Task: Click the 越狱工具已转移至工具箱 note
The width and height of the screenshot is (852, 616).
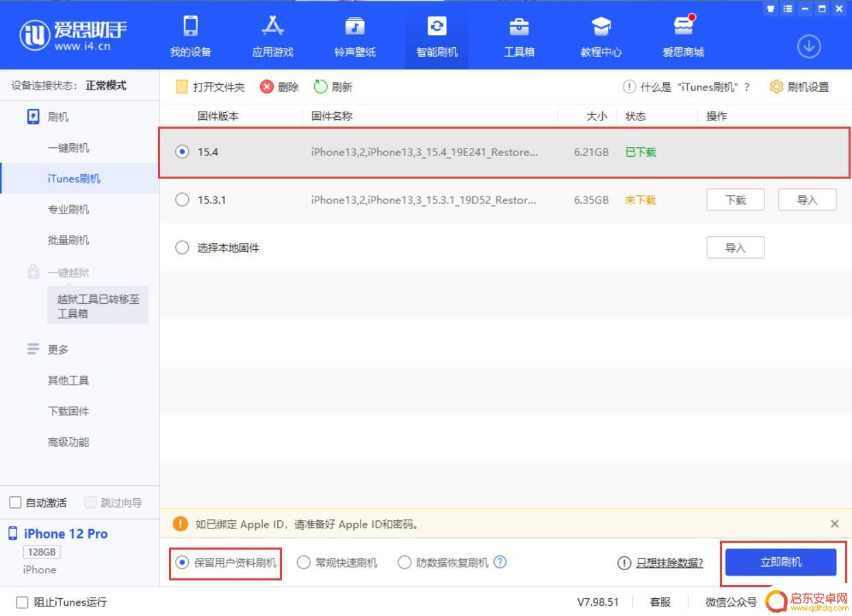Action: click(x=98, y=307)
